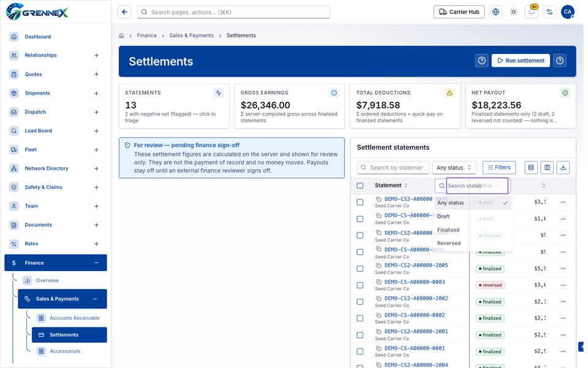Open row actions for DEMO-CS2-A00000-2002
The image size is (588, 368).
[563, 302]
